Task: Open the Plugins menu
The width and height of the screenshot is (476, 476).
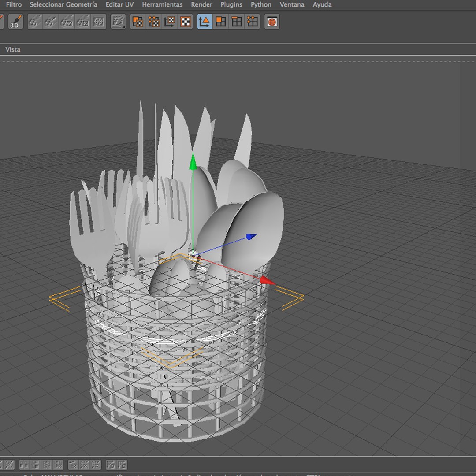Action: pyautogui.click(x=231, y=4)
